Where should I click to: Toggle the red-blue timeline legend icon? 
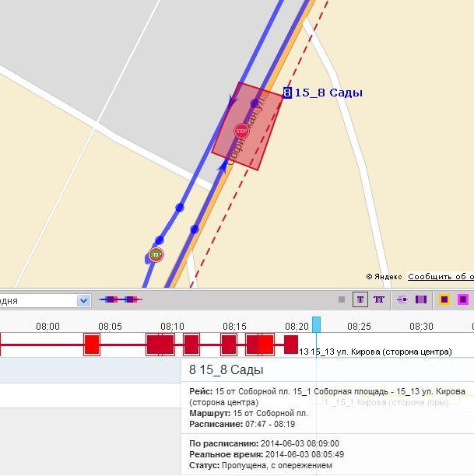120,299
